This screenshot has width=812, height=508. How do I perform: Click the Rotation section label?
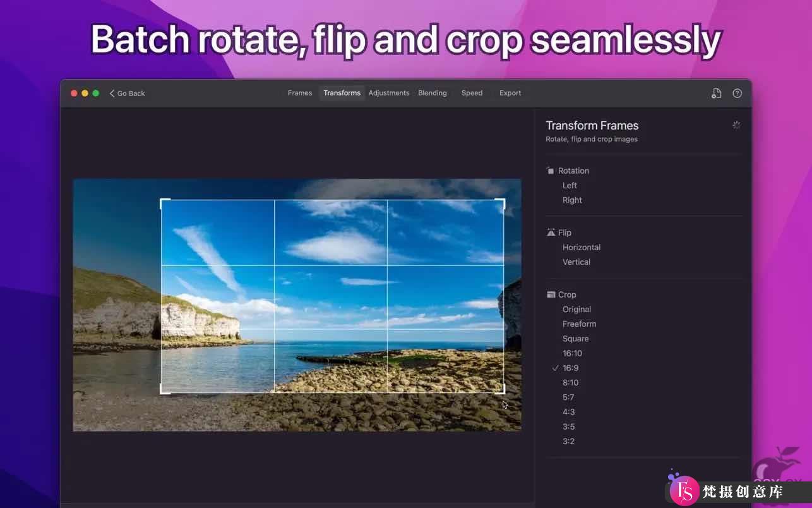[573, 171]
